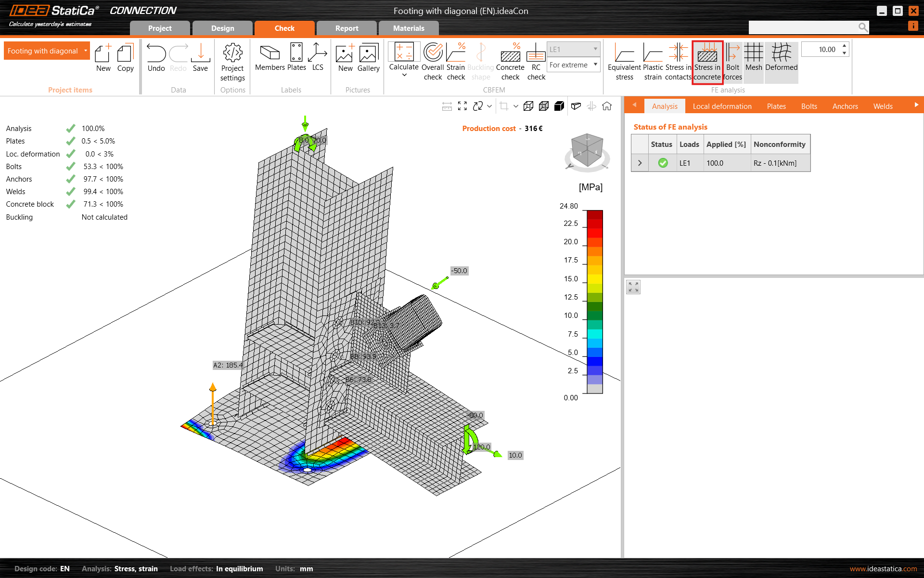The image size is (924, 578).
Task: Toggle Stress in concrete plot
Action: click(x=707, y=62)
